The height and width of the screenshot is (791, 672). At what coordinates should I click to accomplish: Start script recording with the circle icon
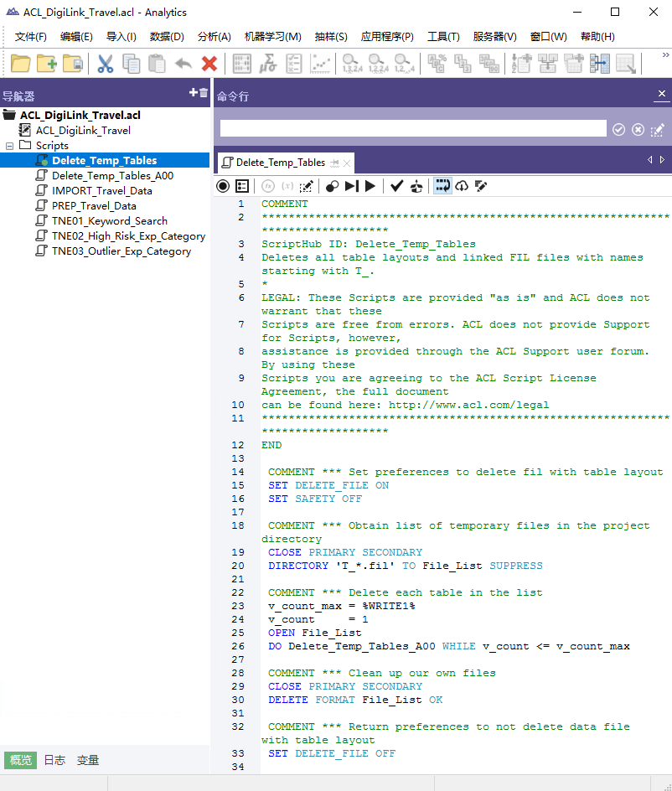click(x=223, y=186)
